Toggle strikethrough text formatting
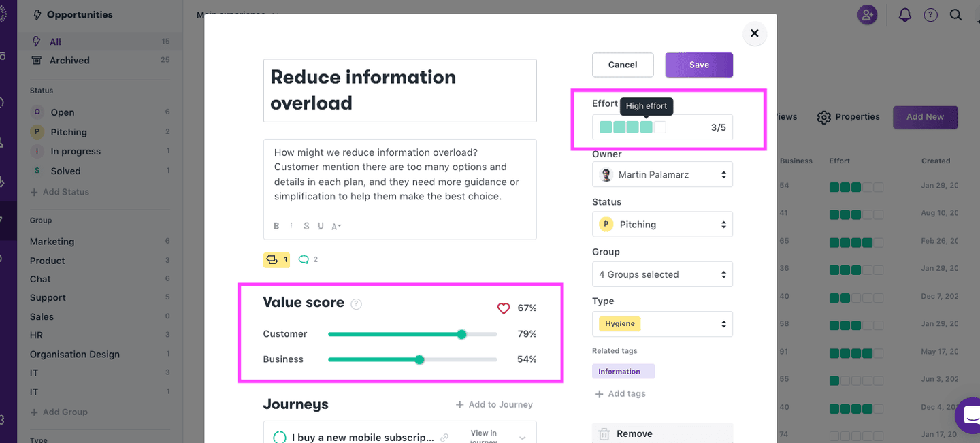This screenshot has height=443, width=980. [306, 226]
